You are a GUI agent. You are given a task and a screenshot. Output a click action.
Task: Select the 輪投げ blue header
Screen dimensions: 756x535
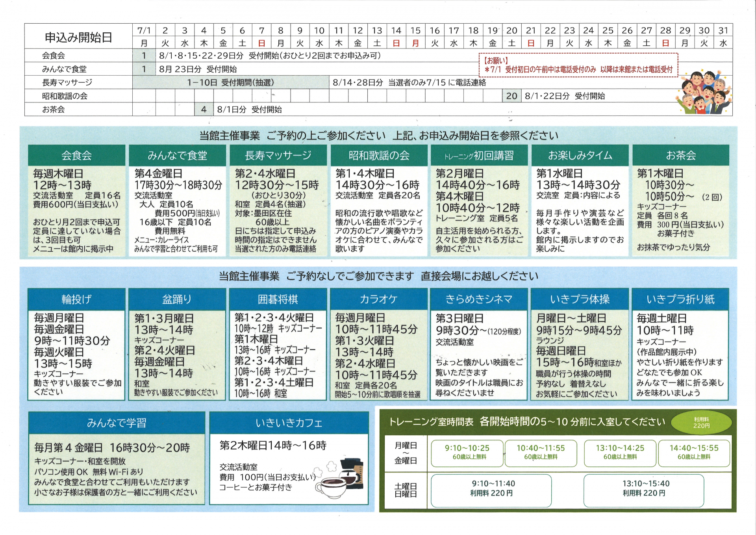point(76,299)
